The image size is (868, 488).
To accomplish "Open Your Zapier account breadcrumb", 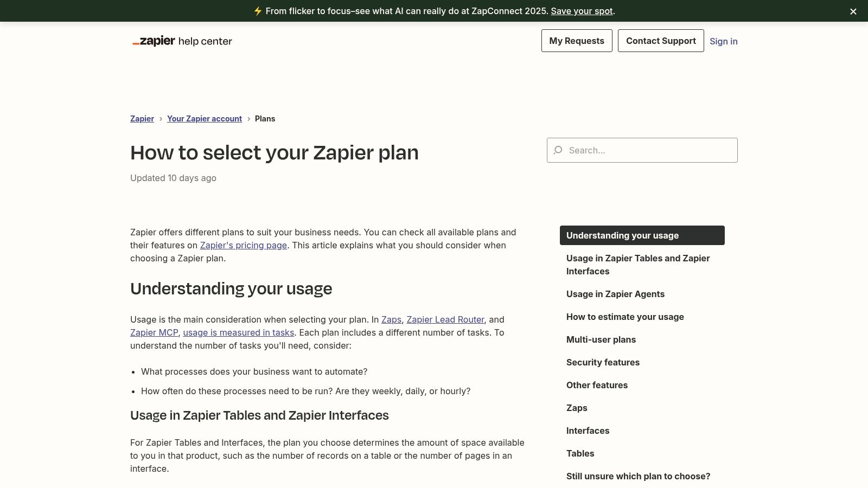I will click(x=205, y=119).
